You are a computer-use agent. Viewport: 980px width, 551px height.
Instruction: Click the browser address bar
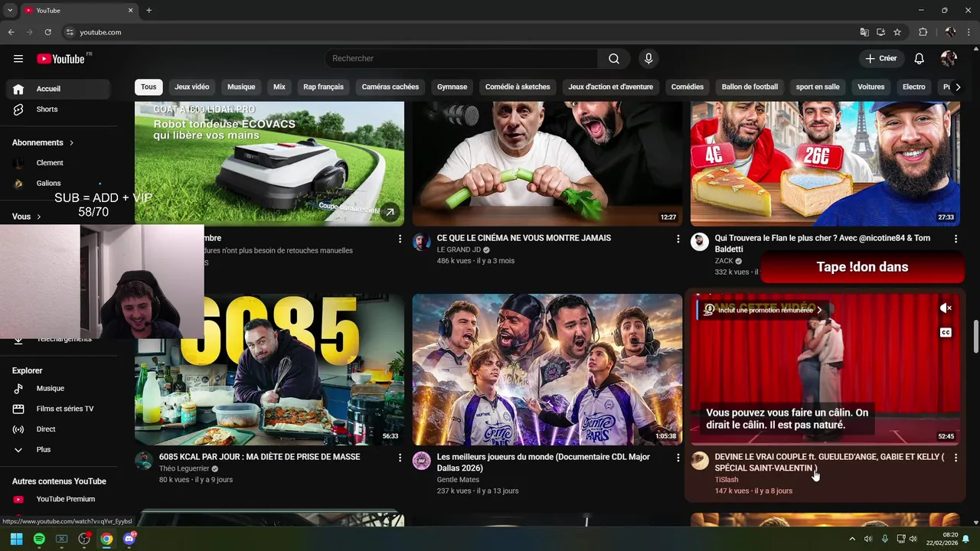tap(459, 32)
